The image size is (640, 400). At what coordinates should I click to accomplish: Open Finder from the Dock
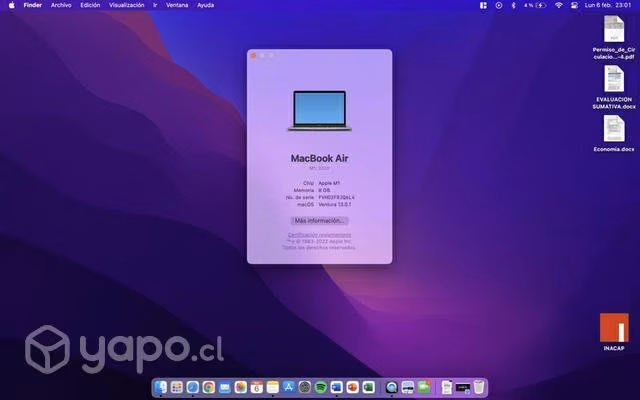[161, 387]
